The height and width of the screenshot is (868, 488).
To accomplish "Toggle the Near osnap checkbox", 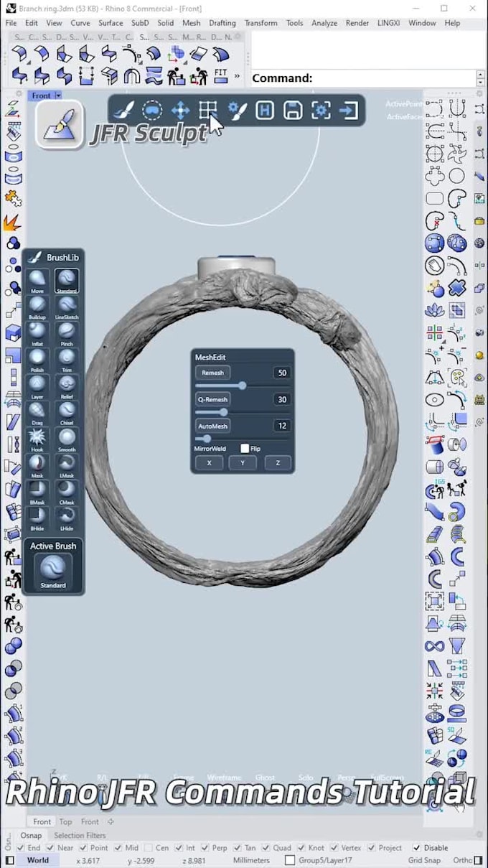I will click(x=49, y=848).
